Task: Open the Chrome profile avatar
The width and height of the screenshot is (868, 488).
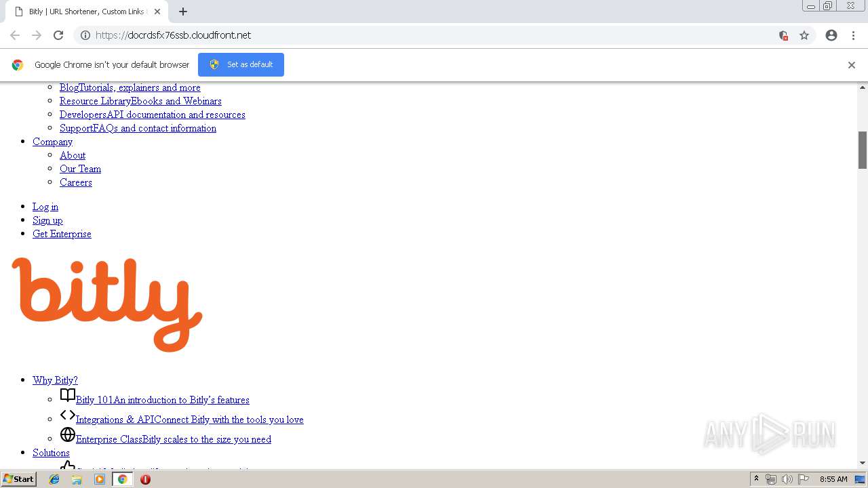Action: (x=831, y=35)
